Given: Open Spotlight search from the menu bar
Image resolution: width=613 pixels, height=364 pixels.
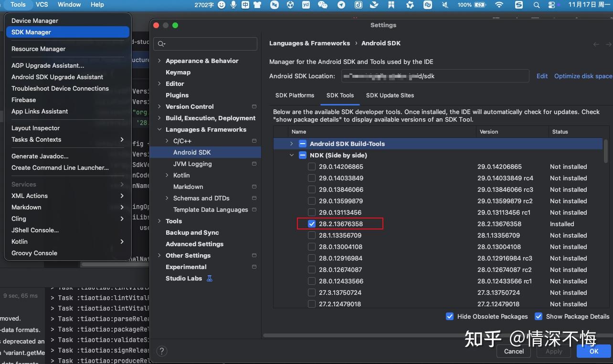Looking at the screenshot, I should tap(536, 5).
